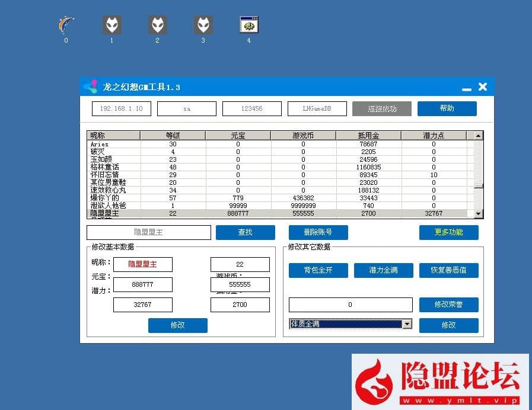Image resolution: width=532 pixels, height=410 pixels.
Task: Click the 查找 search button
Action: (245, 232)
